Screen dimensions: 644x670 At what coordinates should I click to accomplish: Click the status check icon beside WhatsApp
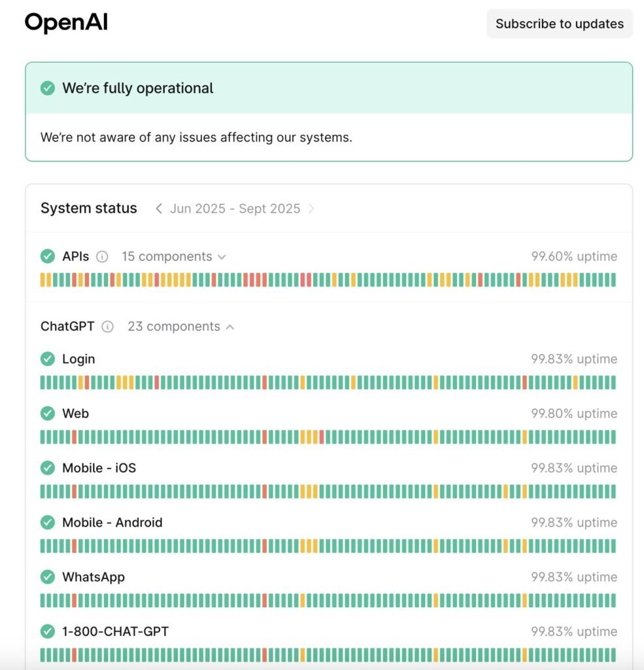pos(48,577)
